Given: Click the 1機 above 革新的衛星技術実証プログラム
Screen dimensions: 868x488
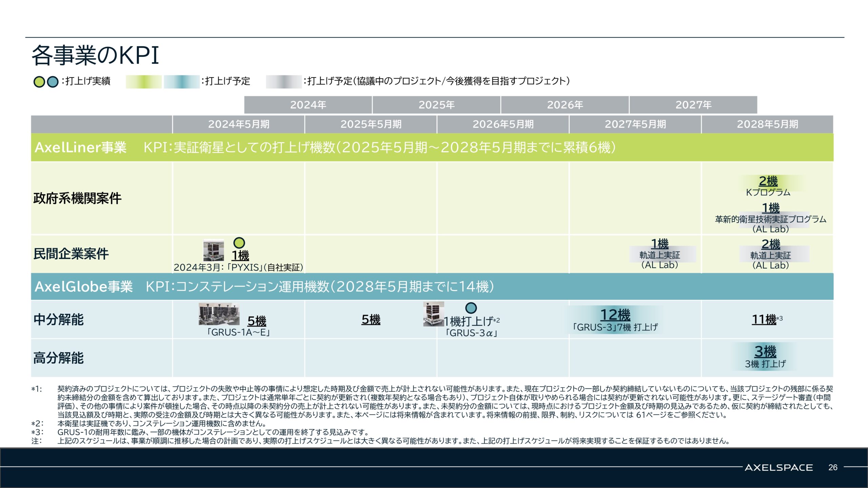Looking at the screenshot, I should (x=771, y=208).
